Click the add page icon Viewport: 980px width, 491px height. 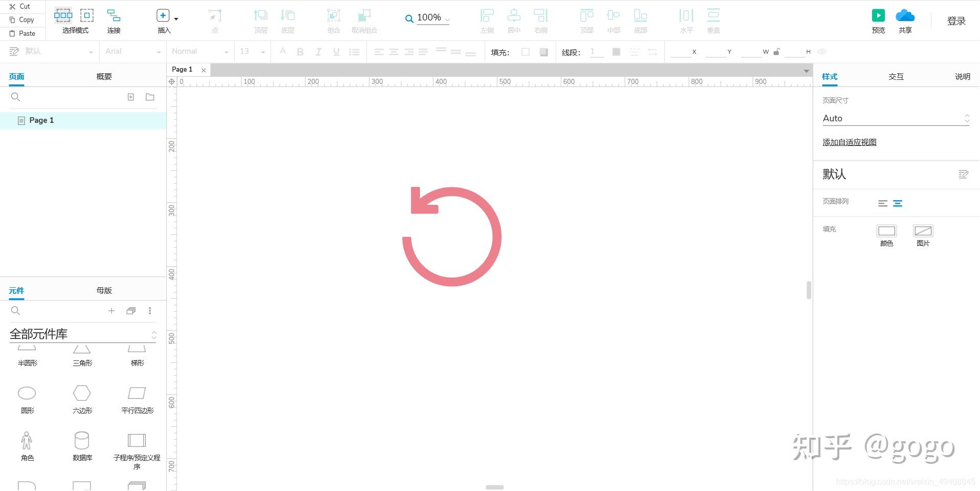[131, 97]
